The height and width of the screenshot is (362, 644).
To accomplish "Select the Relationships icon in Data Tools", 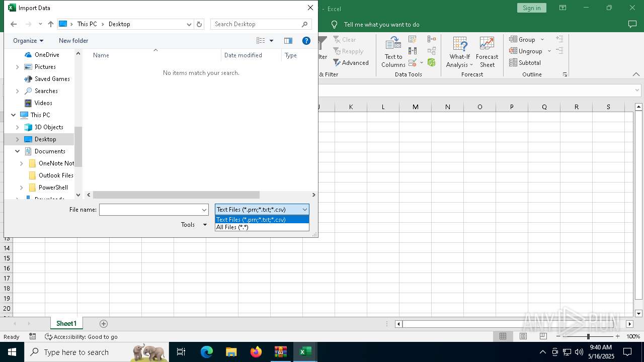I will tap(432, 51).
